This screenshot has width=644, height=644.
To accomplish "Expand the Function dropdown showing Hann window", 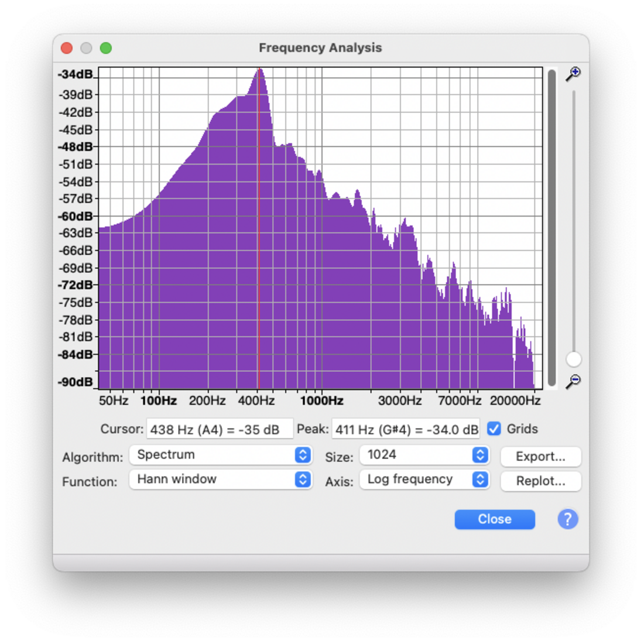I will coord(220,479).
